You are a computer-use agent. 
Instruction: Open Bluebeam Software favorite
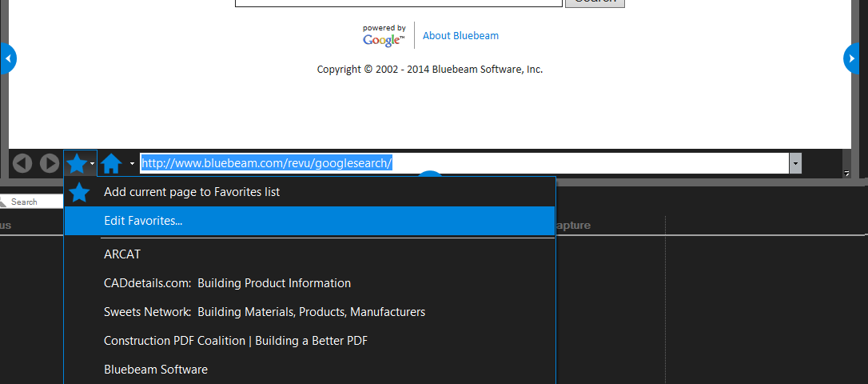(x=309, y=370)
